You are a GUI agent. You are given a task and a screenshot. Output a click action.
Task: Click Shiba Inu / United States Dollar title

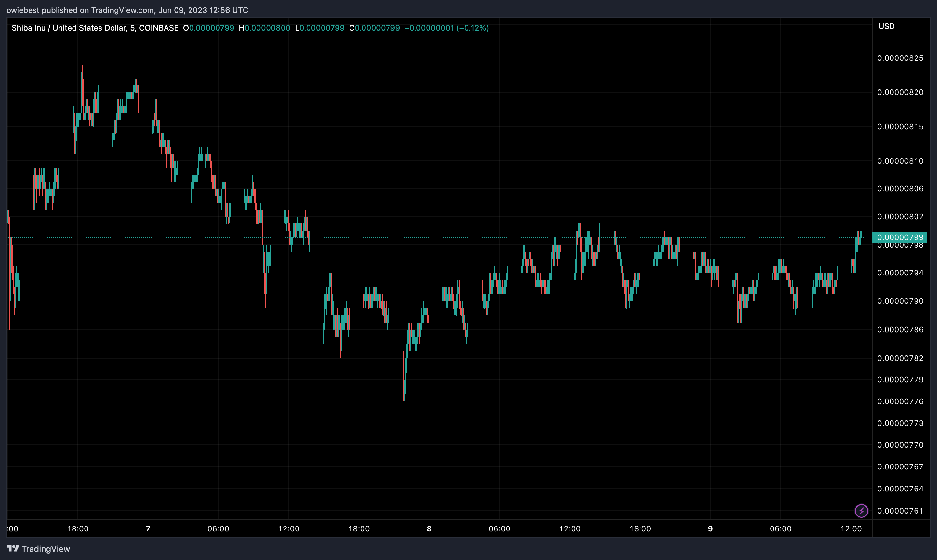click(69, 28)
